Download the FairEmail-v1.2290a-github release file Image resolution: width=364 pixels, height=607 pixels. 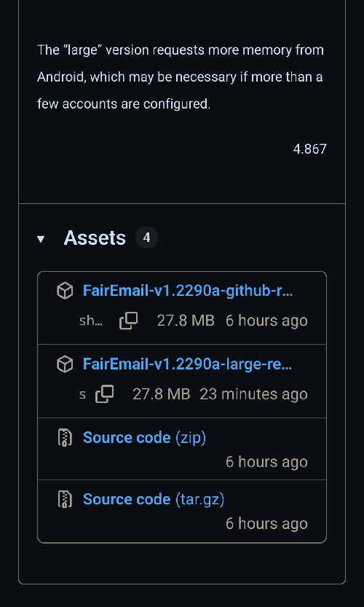tap(188, 291)
